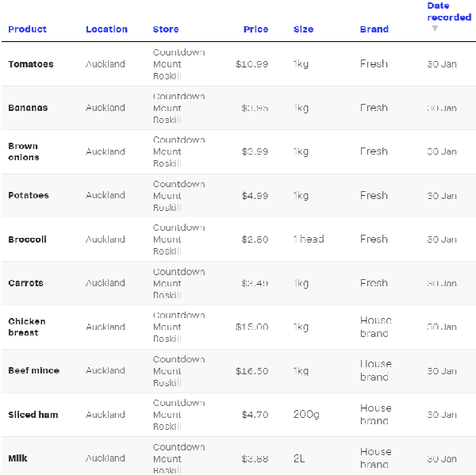Select the Tomatoes product row
Screen dimensions: 476x475
click(31, 64)
